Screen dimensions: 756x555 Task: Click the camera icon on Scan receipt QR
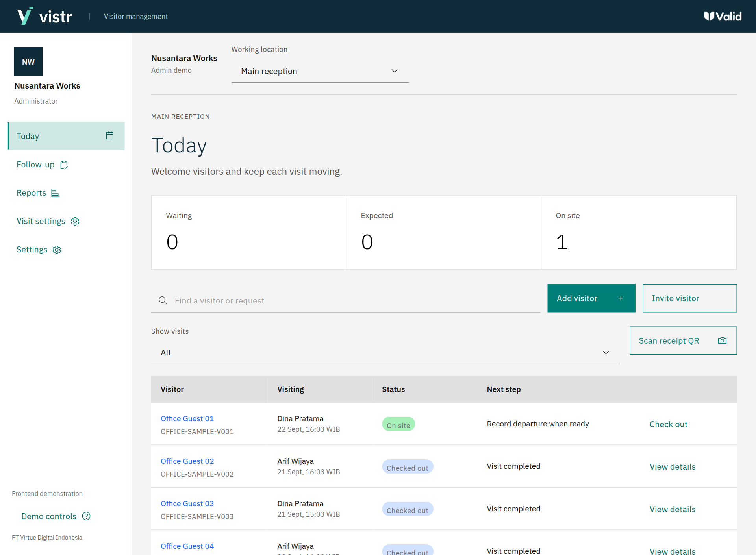[722, 340]
